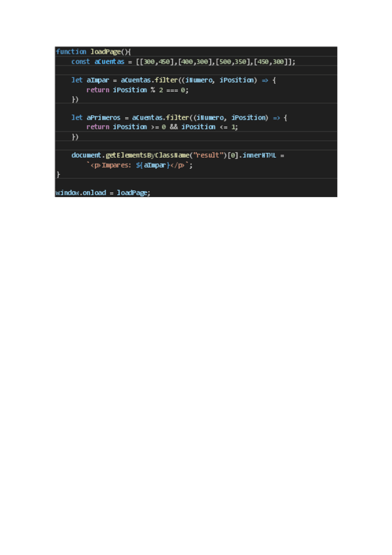This screenshot has height=555, width=392.
Task: Click the getElementsByClassName method name
Action: (147, 155)
